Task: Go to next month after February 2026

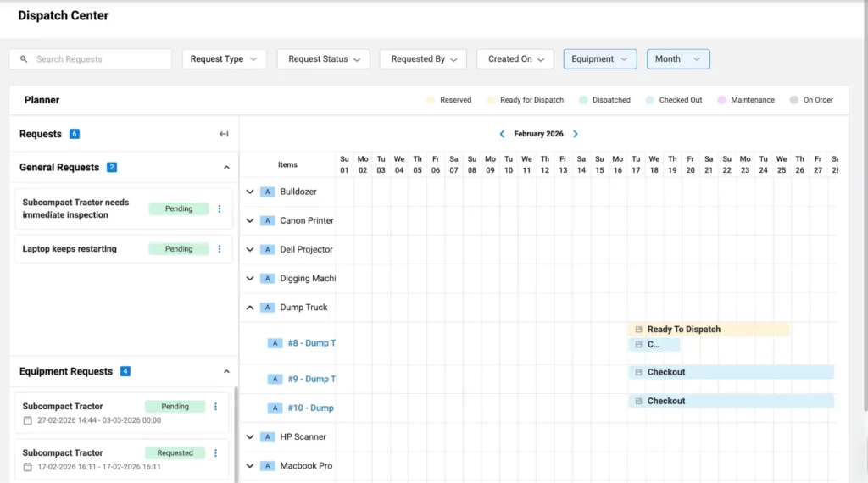Action: tap(576, 134)
